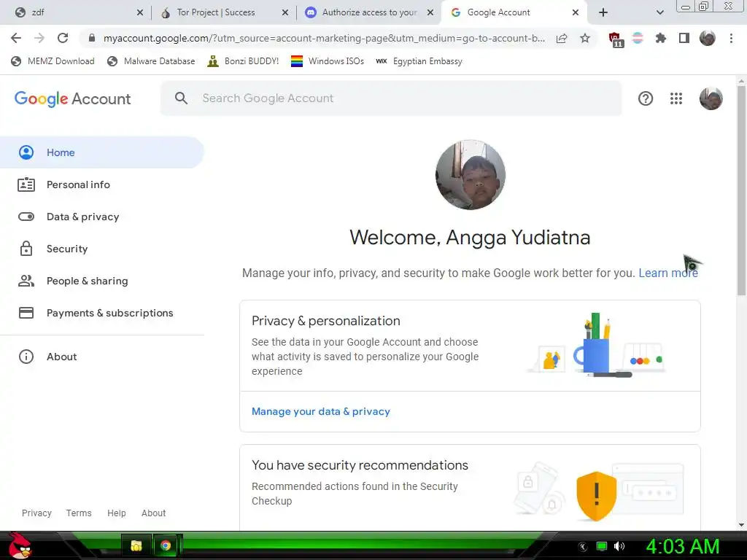This screenshot has height=560, width=747.
Task: Open the Google apps grid
Action: tap(676, 98)
